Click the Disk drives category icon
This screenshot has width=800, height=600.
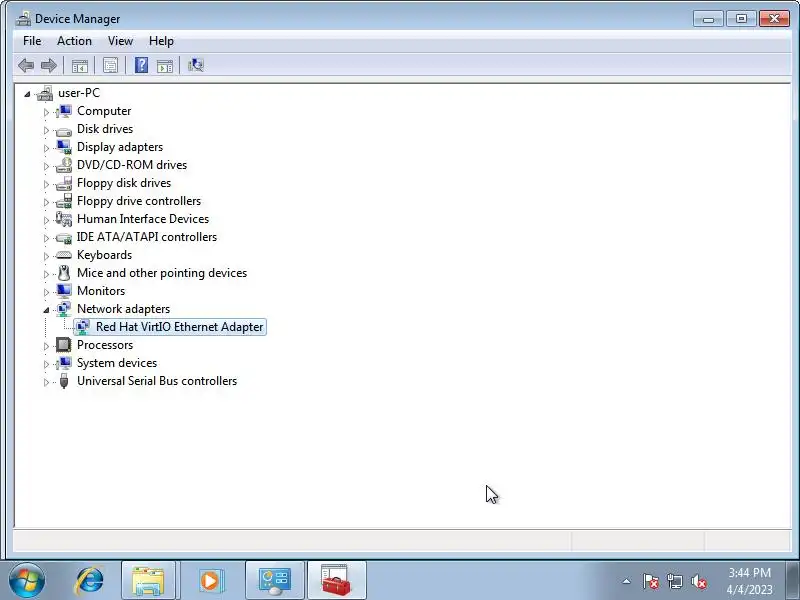64,130
